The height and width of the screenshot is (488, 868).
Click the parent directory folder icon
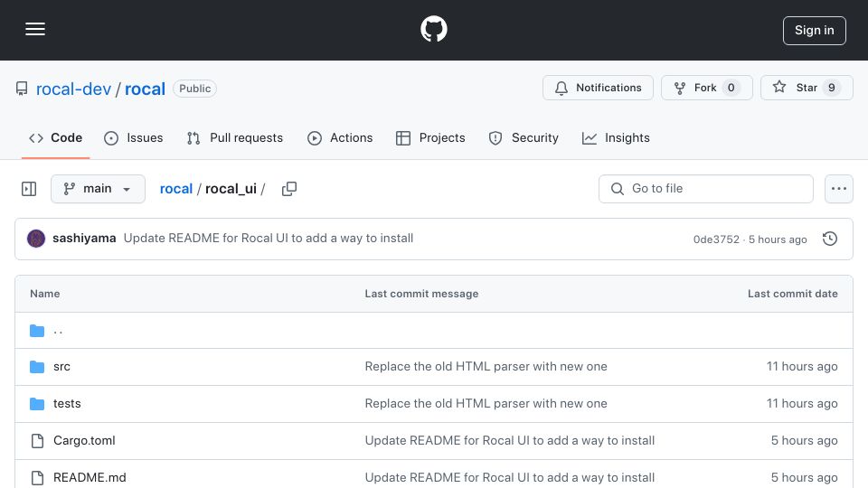pyautogui.click(x=37, y=331)
